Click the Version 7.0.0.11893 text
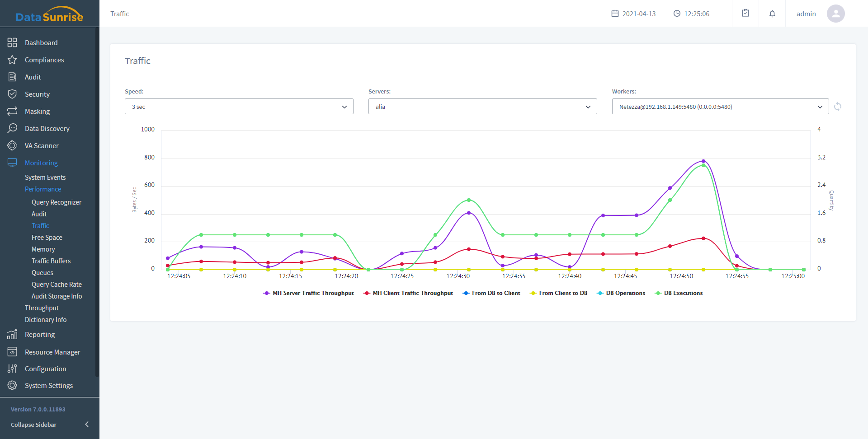868x439 pixels. [38, 409]
